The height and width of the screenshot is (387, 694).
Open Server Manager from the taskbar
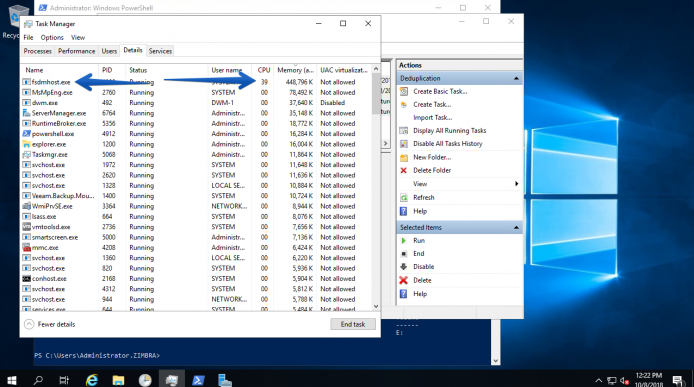[224, 380]
